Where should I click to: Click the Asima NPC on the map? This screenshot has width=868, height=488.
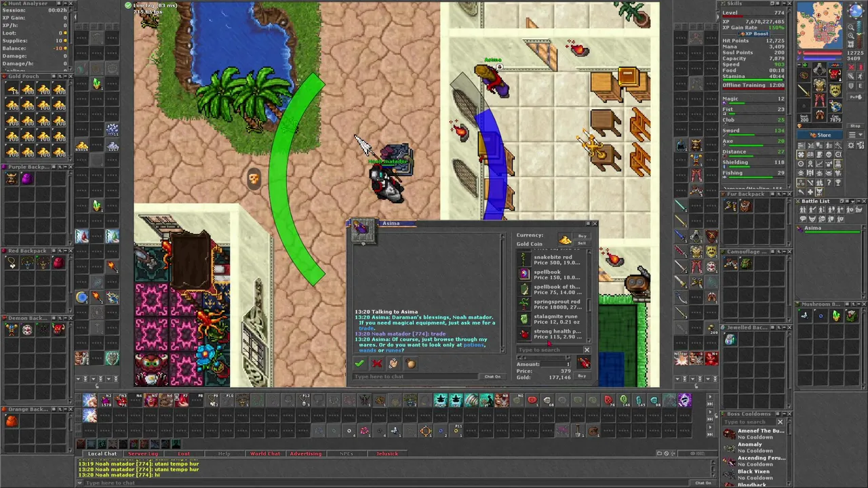click(494, 80)
